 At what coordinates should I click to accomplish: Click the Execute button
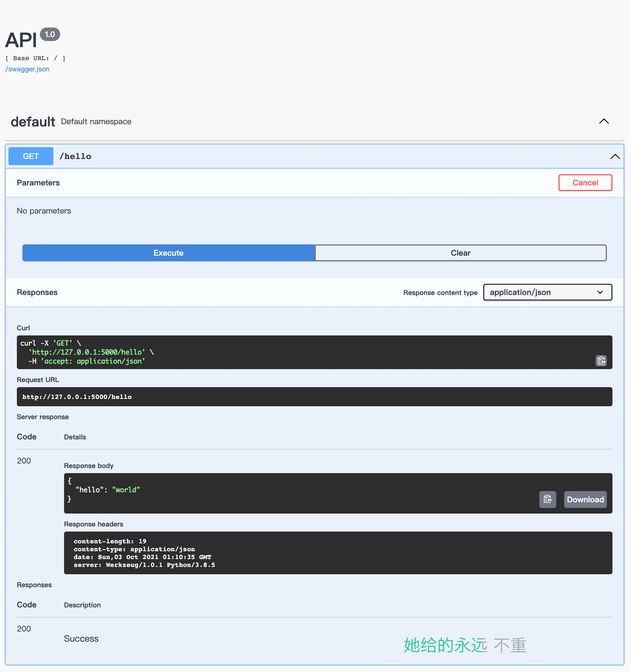click(168, 253)
